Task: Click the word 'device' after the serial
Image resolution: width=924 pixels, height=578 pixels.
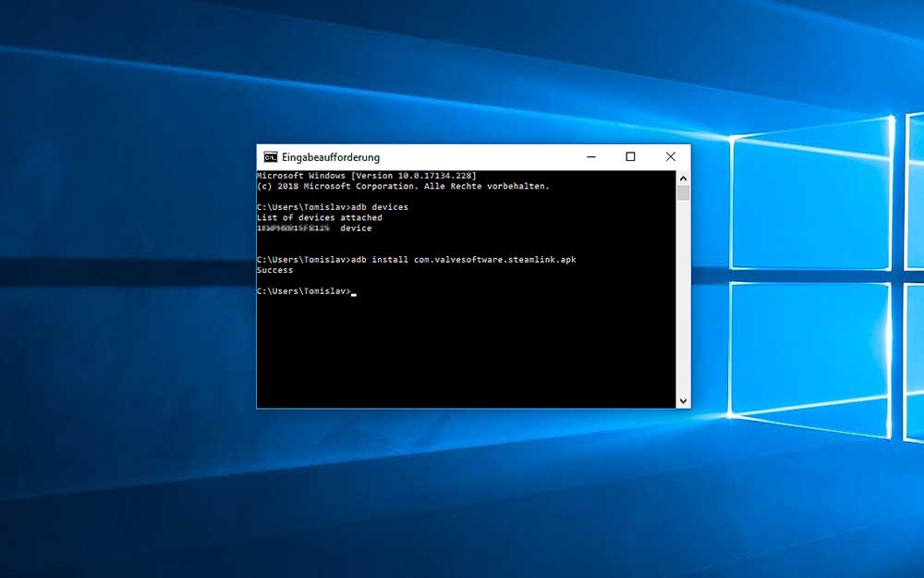Action: (356, 228)
